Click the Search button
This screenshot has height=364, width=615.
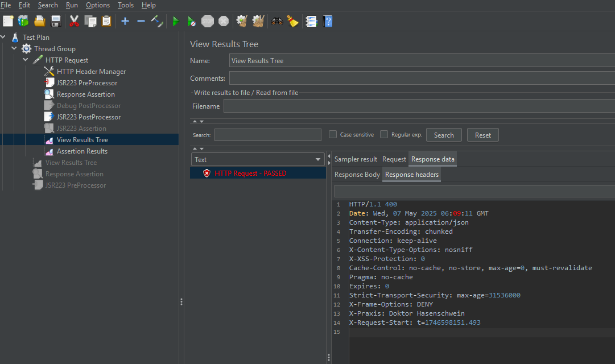pyautogui.click(x=444, y=134)
